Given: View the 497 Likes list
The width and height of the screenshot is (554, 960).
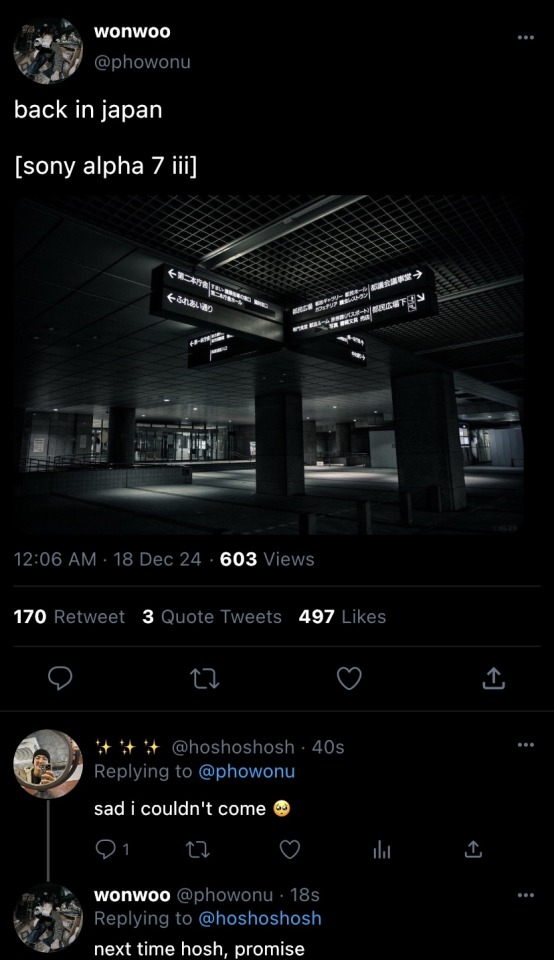Looking at the screenshot, I should click(342, 617).
